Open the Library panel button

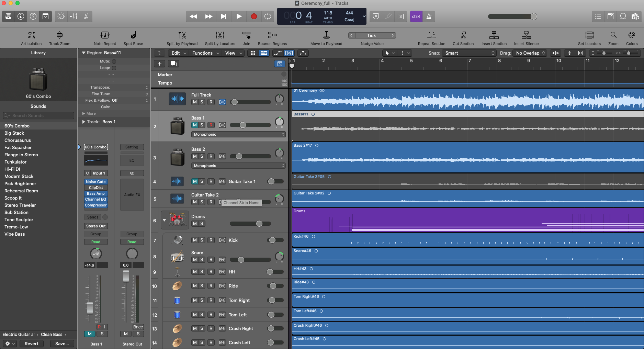tap(9, 16)
